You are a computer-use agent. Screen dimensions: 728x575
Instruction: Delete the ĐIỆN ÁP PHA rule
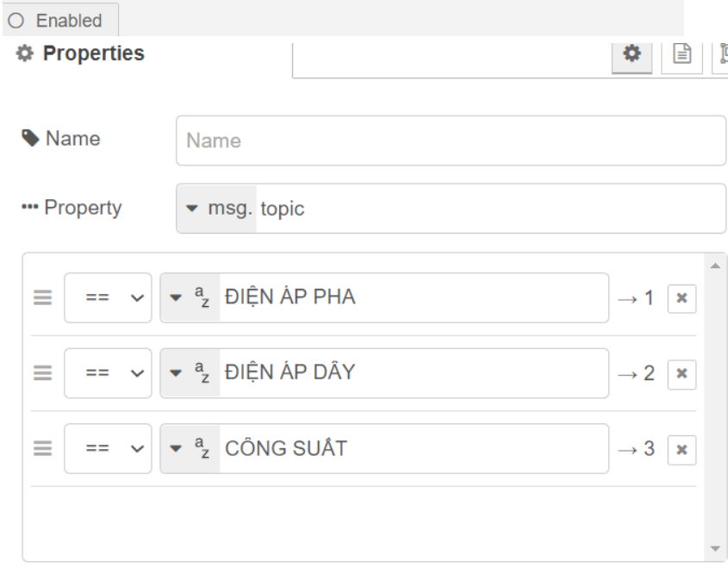point(681,298)
